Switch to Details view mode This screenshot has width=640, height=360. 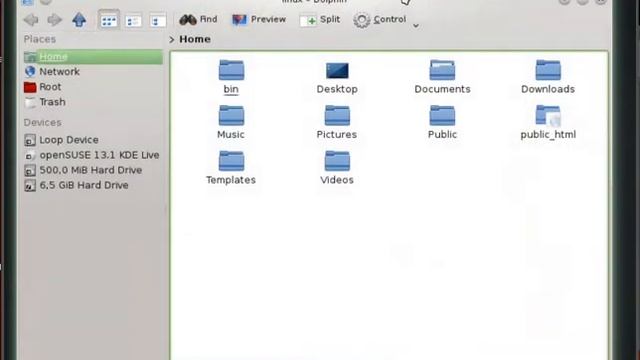[x=158, y=20]
